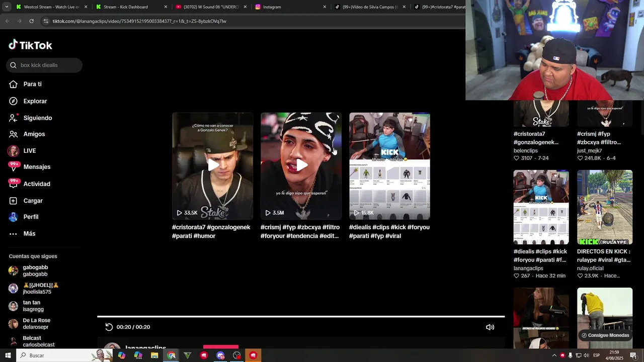
Task: Open the system volume tray icon
Action: (x=586, y=355)
